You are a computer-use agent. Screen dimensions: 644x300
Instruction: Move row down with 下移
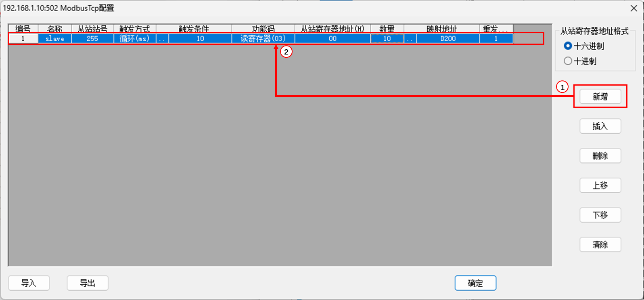tap(600, 215)
